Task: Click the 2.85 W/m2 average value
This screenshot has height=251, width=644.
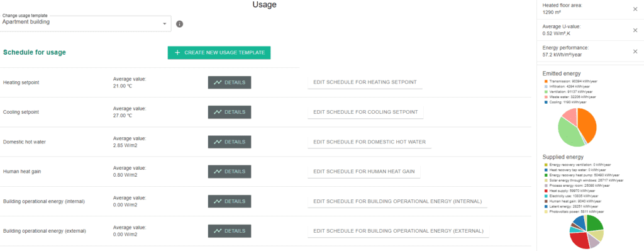Action: tap(125, 145)
